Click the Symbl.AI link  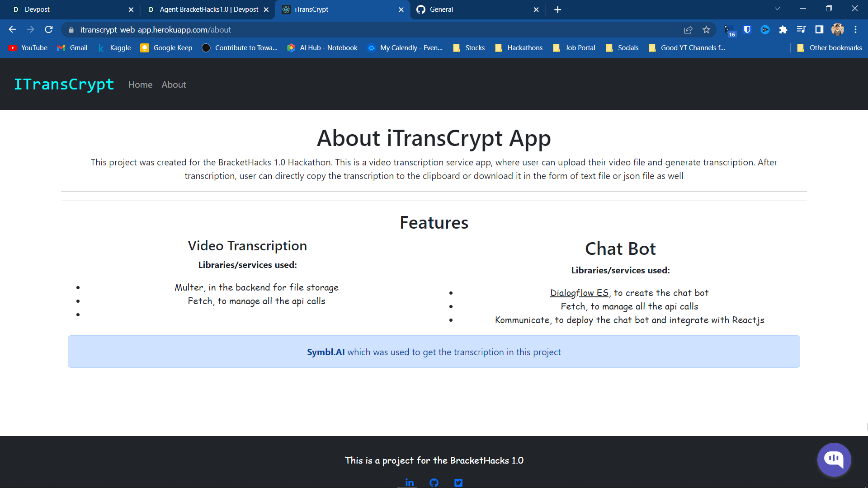pos(325,352)
